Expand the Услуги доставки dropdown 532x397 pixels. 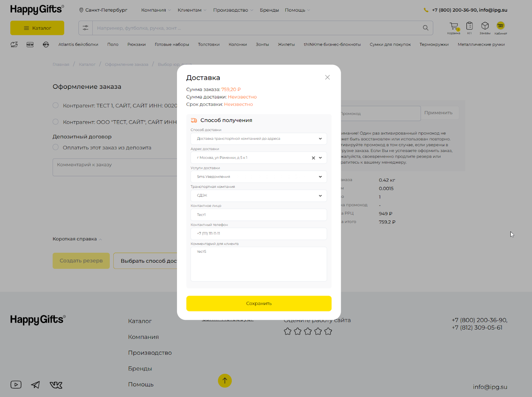tap(258, 177)
